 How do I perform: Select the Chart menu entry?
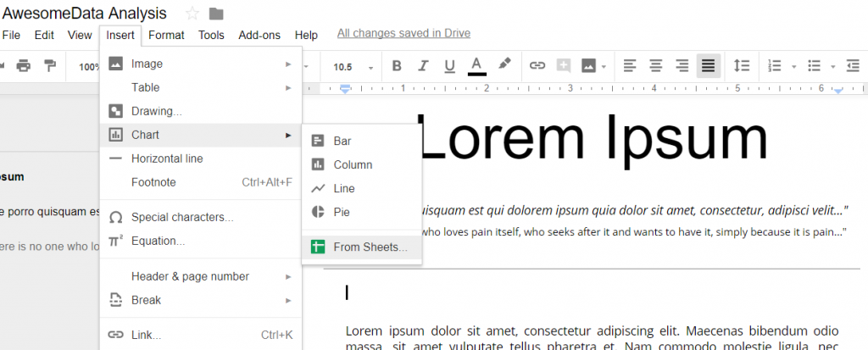point(201,135)
